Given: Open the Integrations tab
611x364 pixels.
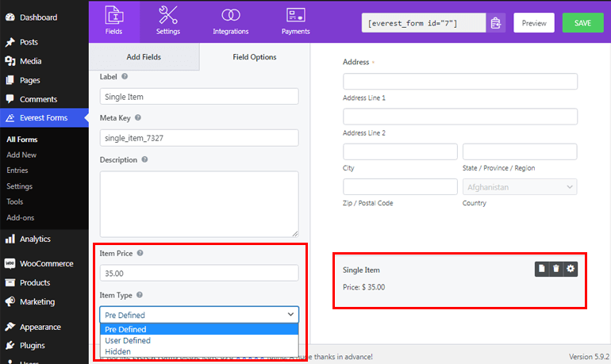Looking at the screenshot, I should [x=230, y=21].
